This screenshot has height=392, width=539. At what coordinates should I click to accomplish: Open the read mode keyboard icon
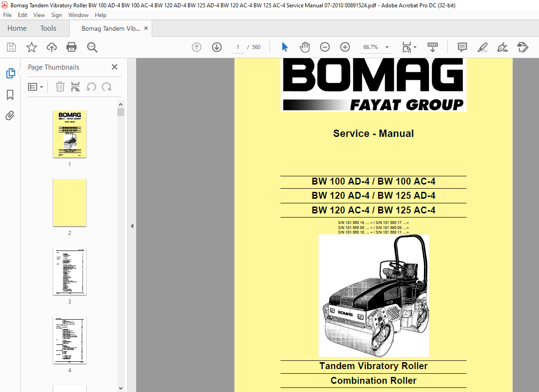[x=433, y=47]
